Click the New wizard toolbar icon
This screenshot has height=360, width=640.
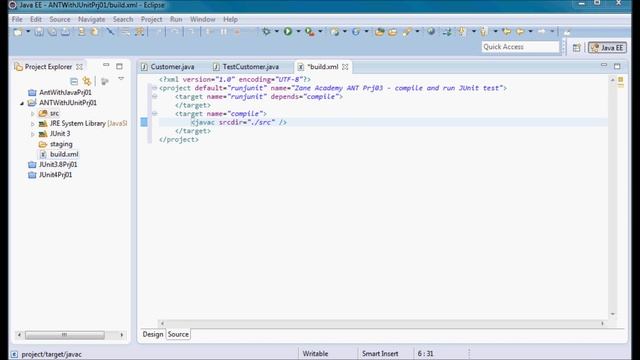(x=18, y=31)
